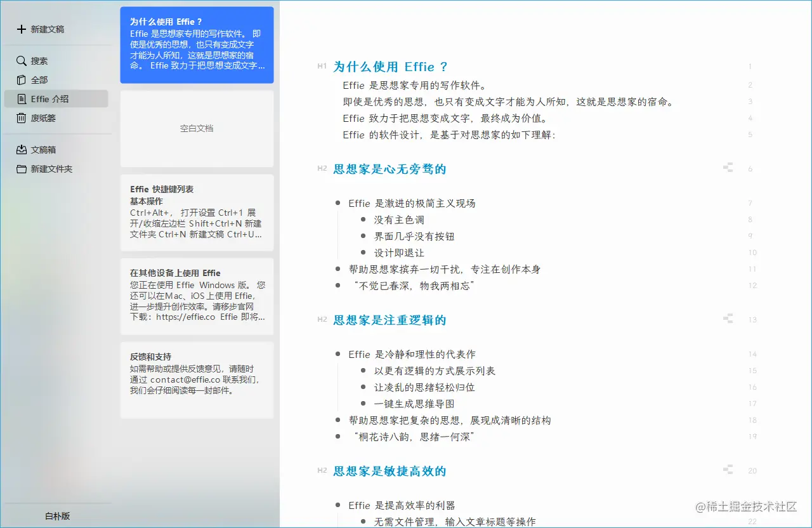Open mind map icon for 思想家是敏捷高效的
Viewport: 812px width, 528px height.
pyautogui.click(x=728, y=470)
